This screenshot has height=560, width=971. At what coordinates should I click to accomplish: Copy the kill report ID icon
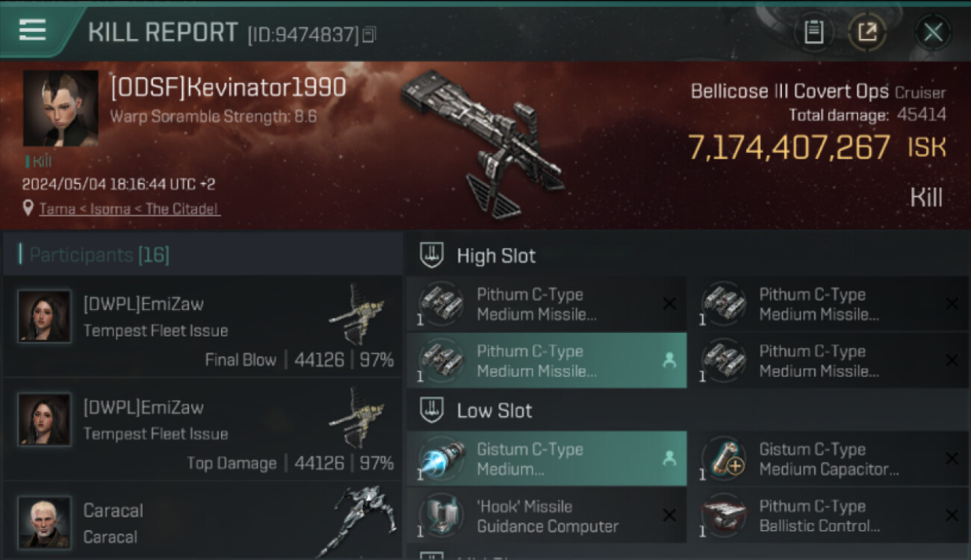(x=369, y=34)
